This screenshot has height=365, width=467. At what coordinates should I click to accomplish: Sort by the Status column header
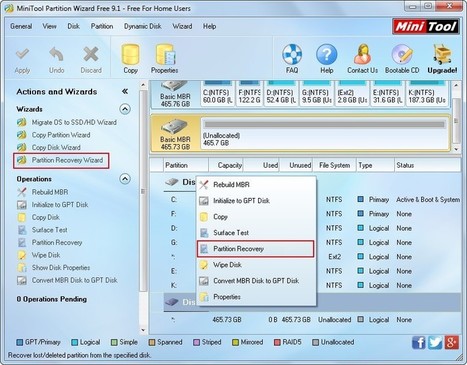427,165
